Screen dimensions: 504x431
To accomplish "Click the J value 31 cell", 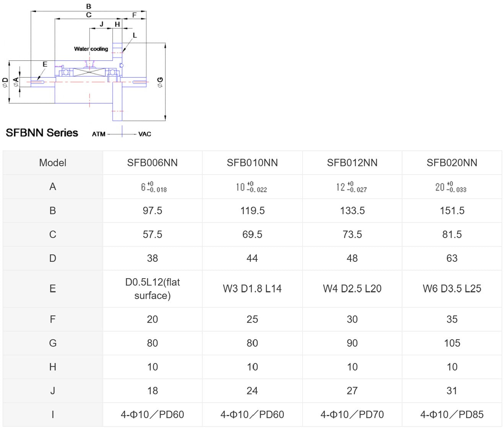I will 452,391.
